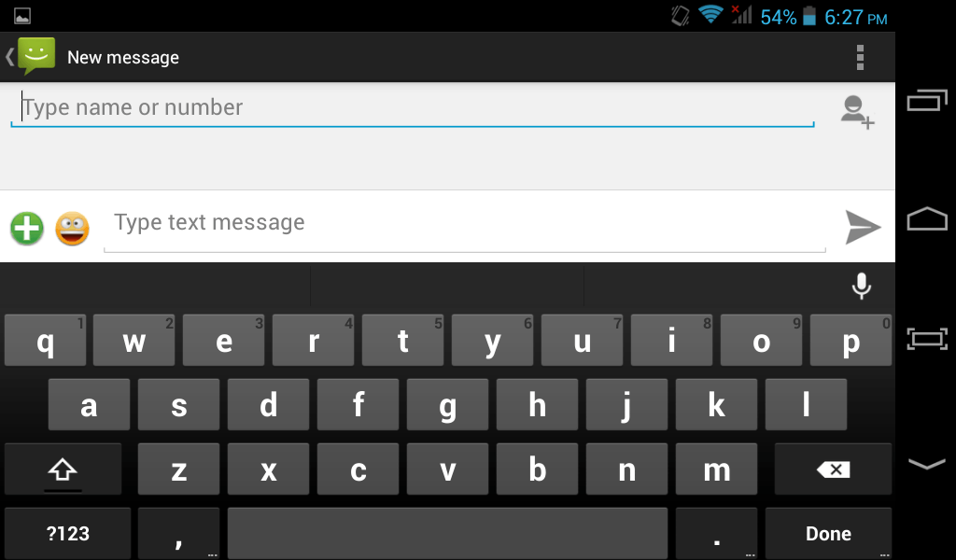Hide keyboard with the down chevron
The height and width of the screenshot is (560, 956).
point(927,464)
